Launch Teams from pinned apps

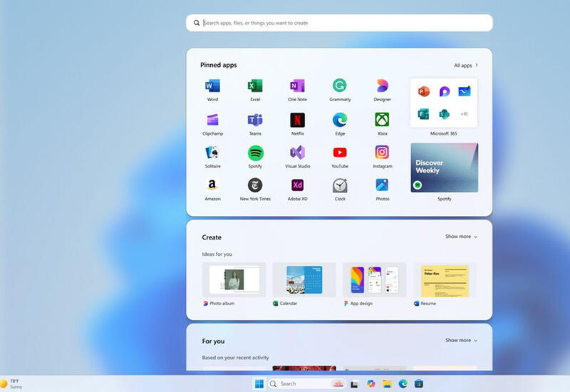click(x=255, y=120)
